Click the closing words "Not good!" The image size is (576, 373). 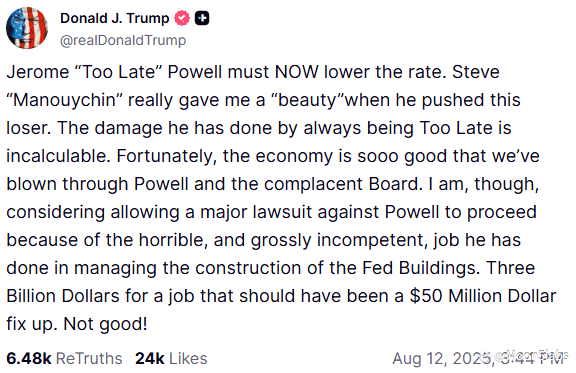[105, 324]
